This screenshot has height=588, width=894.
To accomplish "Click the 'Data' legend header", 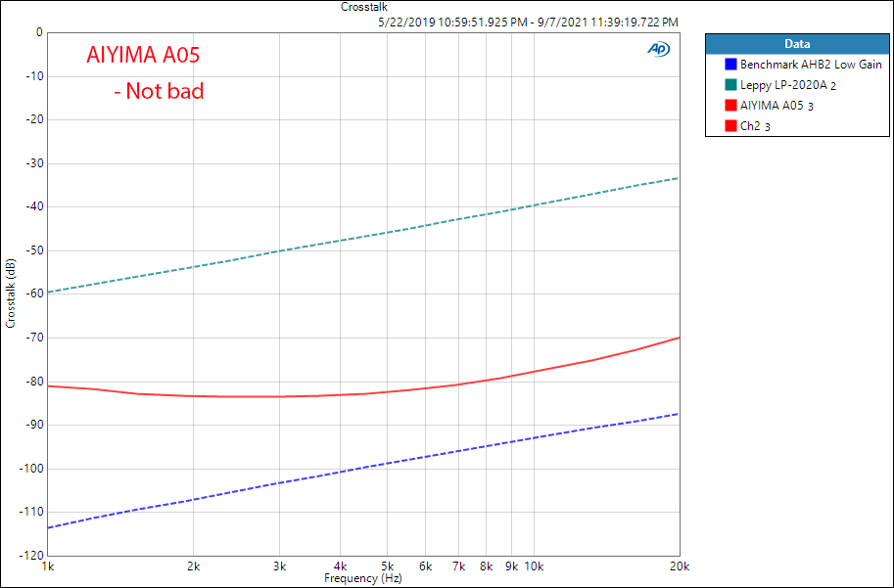I will point(797,44).
